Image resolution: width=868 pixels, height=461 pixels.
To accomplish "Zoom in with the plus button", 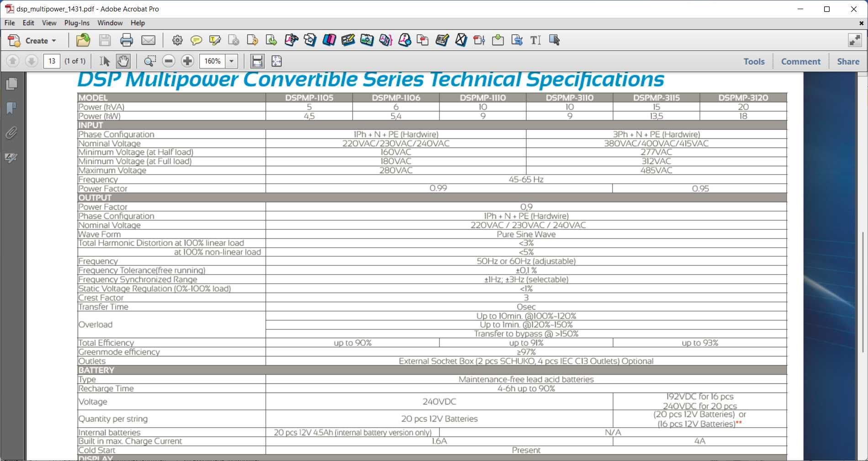I will [x=187, y=61].
